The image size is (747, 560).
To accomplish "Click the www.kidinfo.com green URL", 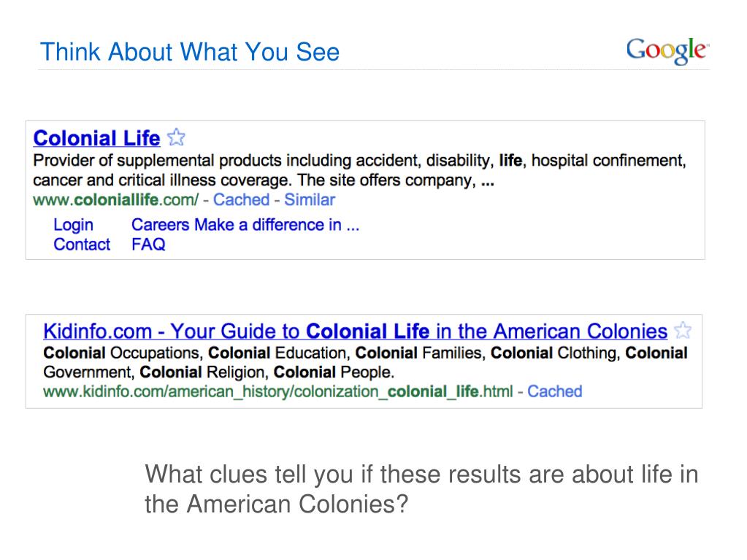I will point(278,391).
